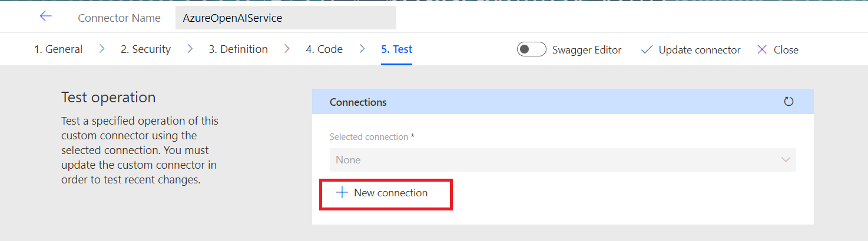Click the checkmark icon beside Update connector
The image size is (868, 241).
coord(647,50)
